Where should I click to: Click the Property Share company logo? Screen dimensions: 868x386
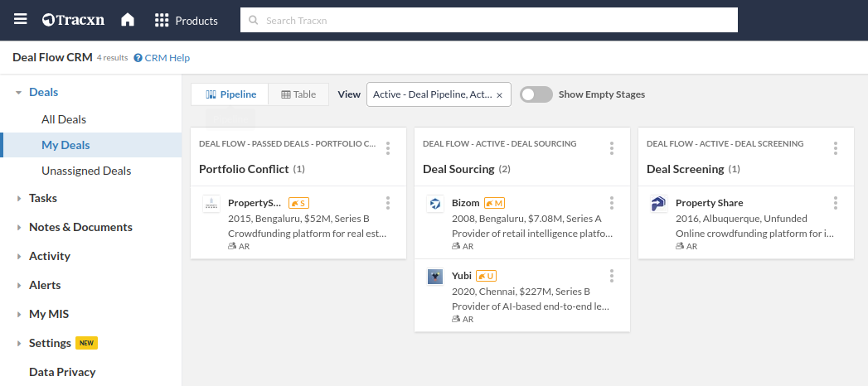pyautogui.click(x=658, y=204)
